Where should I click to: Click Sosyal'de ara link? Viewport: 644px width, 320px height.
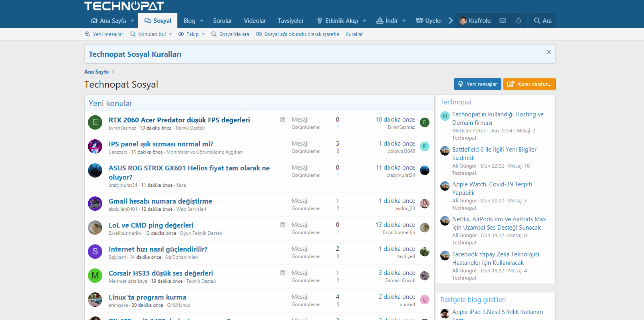click(230, 34)
